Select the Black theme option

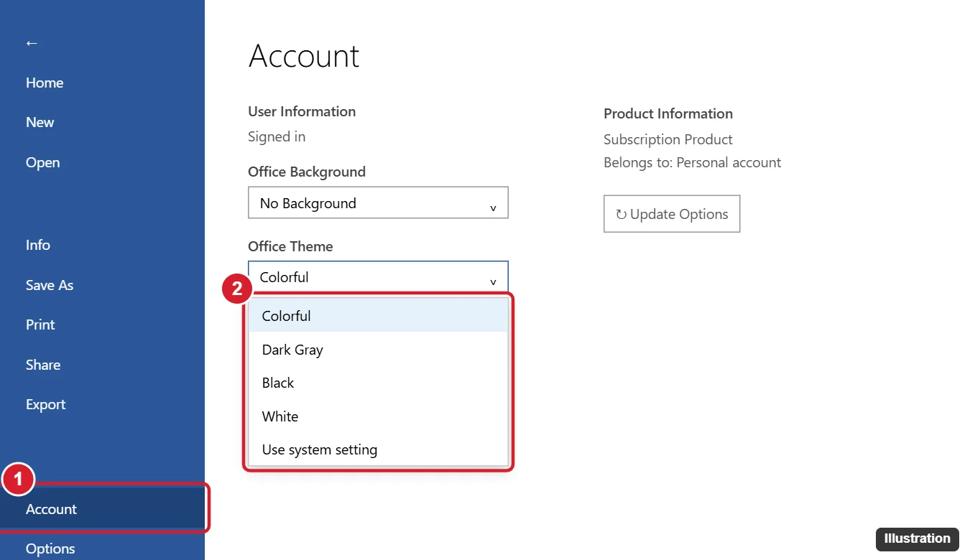tap(379, 383)
